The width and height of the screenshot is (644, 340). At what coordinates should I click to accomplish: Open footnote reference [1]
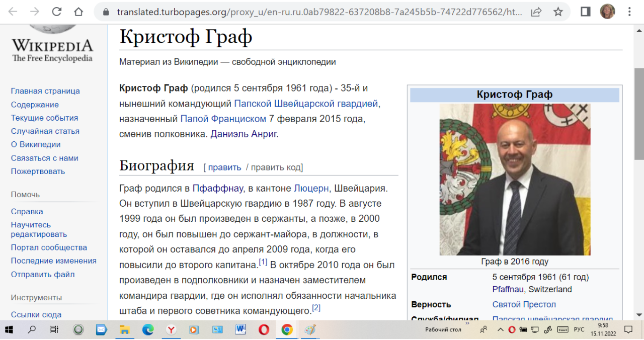tap(263, 262)
